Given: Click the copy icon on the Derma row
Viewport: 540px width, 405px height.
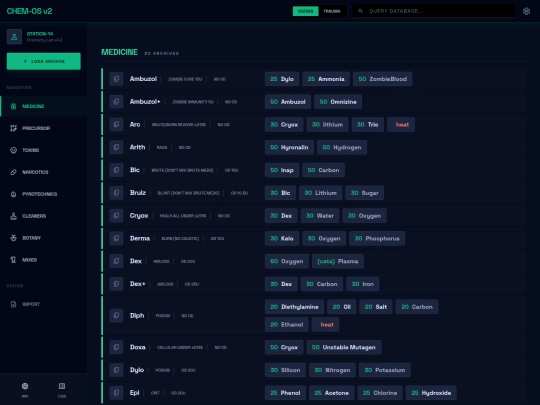Looking at the screenshot, I should (116, 238).
